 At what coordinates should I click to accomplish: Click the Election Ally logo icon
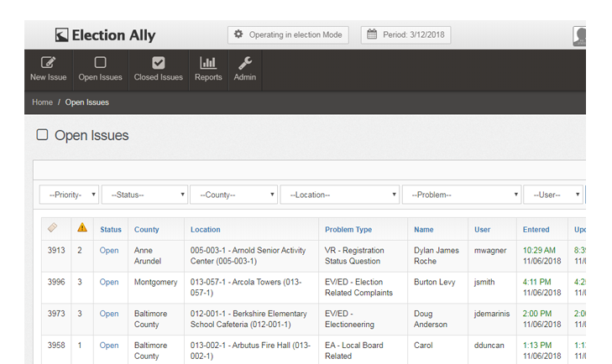pos(61,34)
